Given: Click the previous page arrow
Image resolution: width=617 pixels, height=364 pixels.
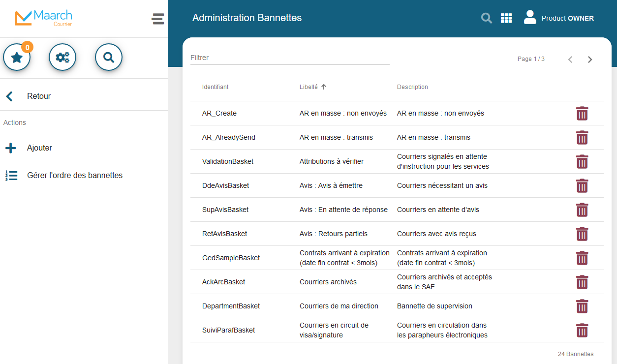Looking at the screenshot, I should 570,60.
